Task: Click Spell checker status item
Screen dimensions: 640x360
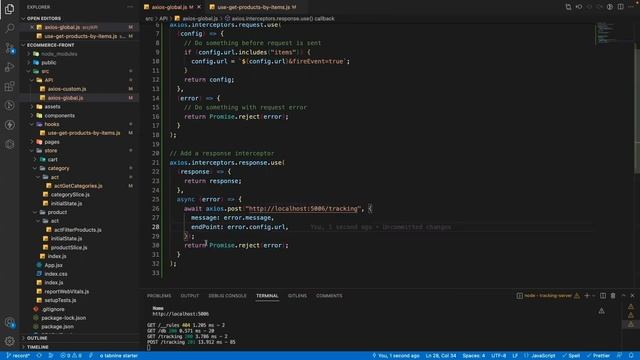Action: 571,356
